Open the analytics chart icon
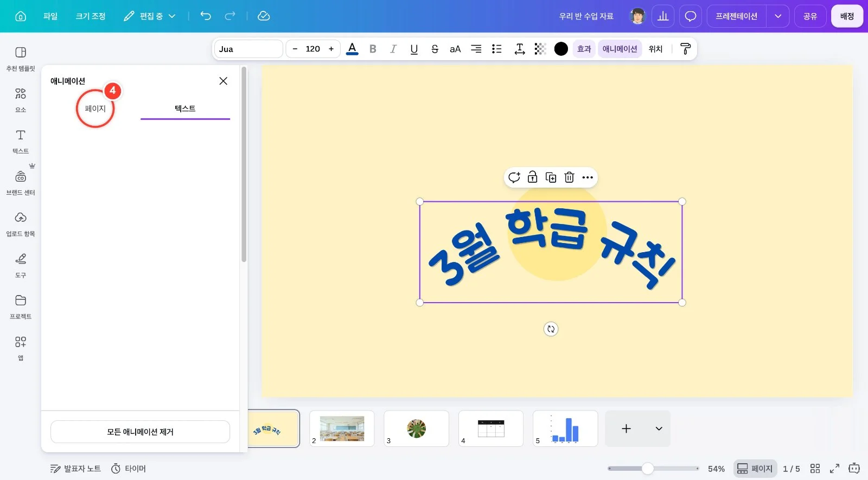Viewport: 868px width, 480px height. tap(663, 16)
